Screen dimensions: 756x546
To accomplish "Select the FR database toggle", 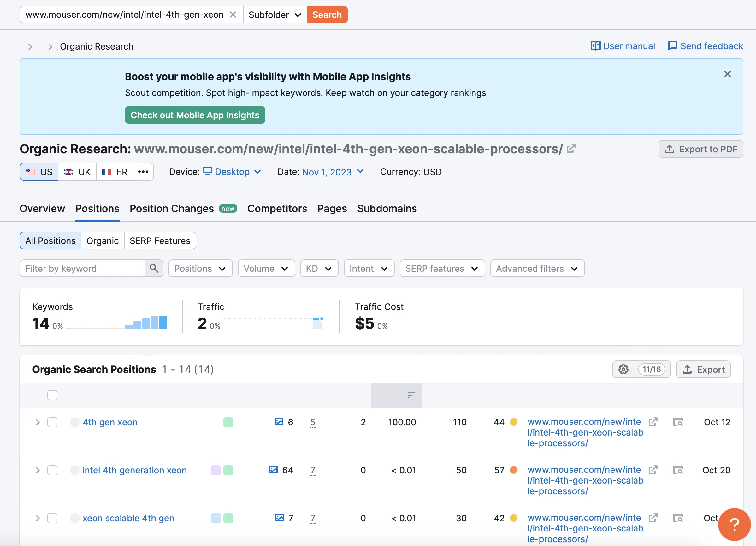I will tap(115, 172).
